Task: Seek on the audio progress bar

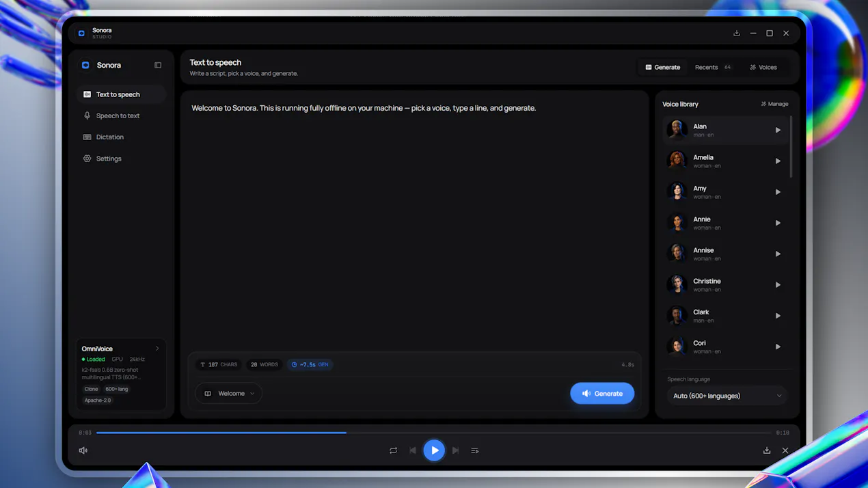Action: tap(434, 433)
